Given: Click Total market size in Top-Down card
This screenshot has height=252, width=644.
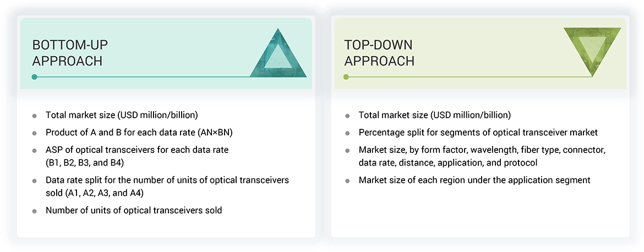Looking at the screenshot, I should 434,115.
